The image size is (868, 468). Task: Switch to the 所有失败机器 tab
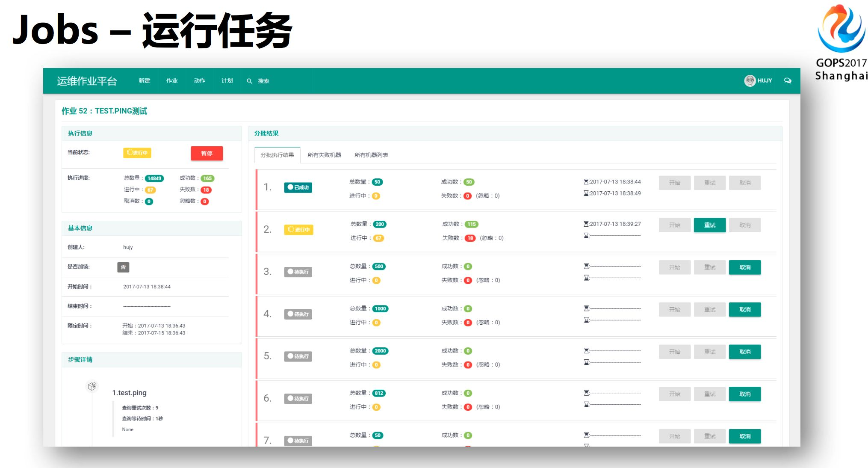(x=324, y=155)
